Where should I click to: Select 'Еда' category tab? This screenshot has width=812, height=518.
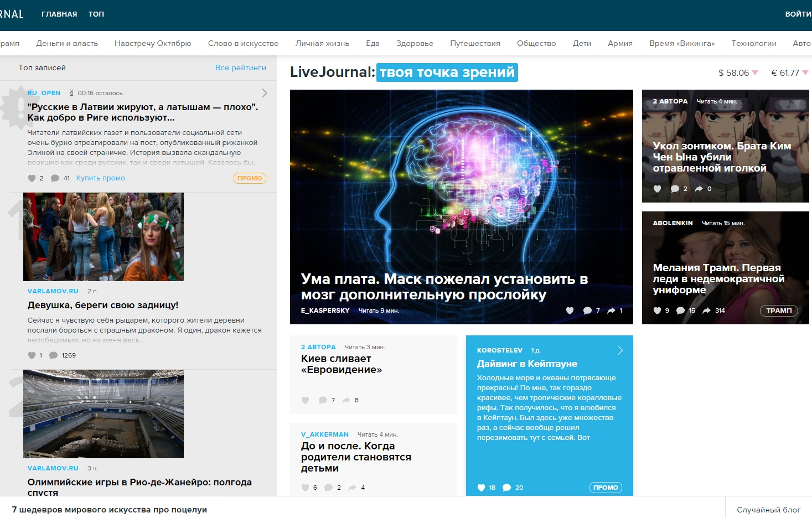[373, 43]
